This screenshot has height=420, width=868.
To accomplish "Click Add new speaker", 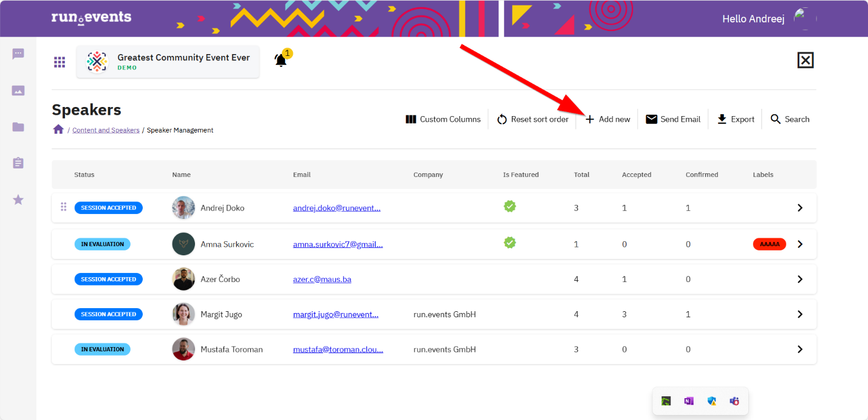I will [607, 119].
